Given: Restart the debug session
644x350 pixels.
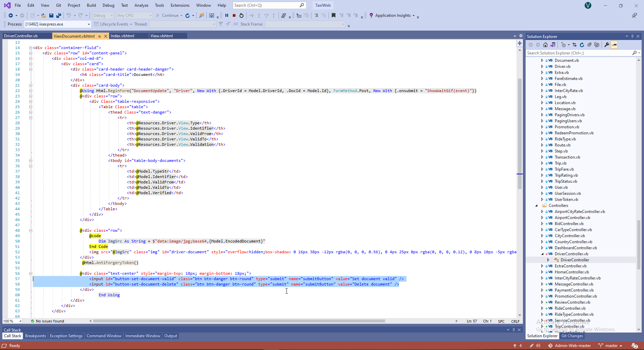Looking at the screenshot, I should pyautogui.click(x=241, y=15).
